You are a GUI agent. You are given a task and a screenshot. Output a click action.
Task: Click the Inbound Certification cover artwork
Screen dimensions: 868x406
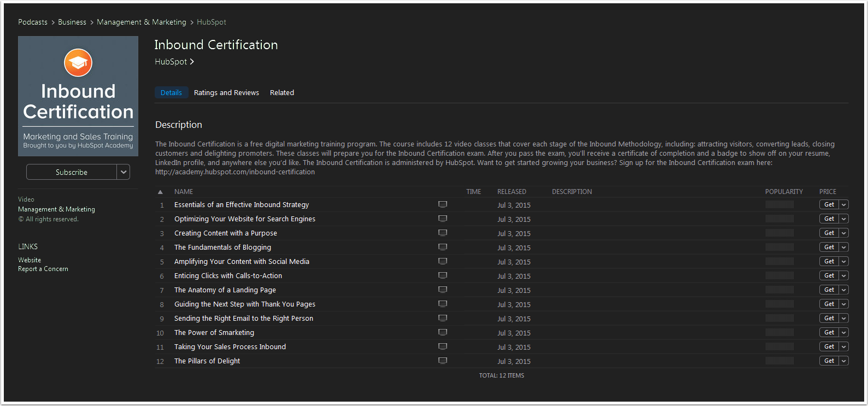click(x=78, y=96)
